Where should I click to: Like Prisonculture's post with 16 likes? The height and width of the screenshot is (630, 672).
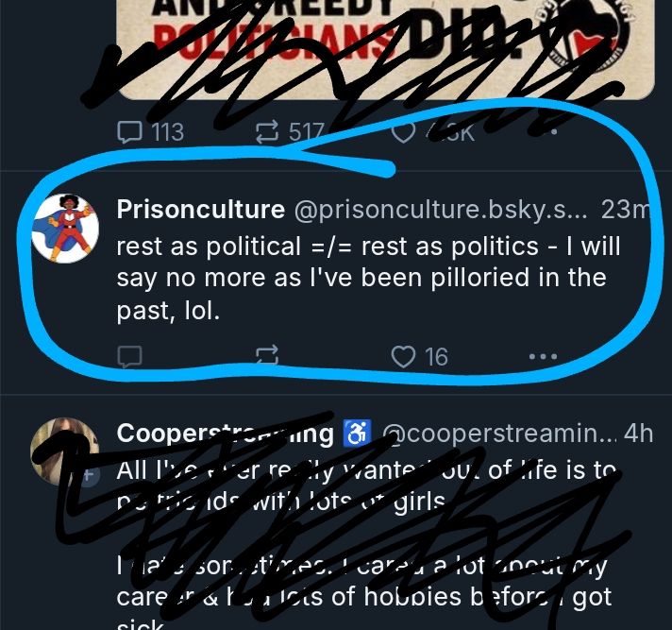(420, 356)
